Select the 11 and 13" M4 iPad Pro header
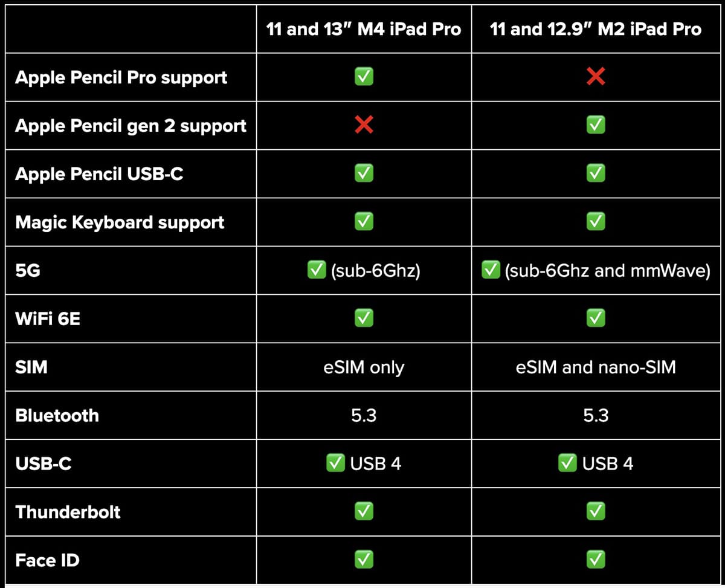 [363, 29]
